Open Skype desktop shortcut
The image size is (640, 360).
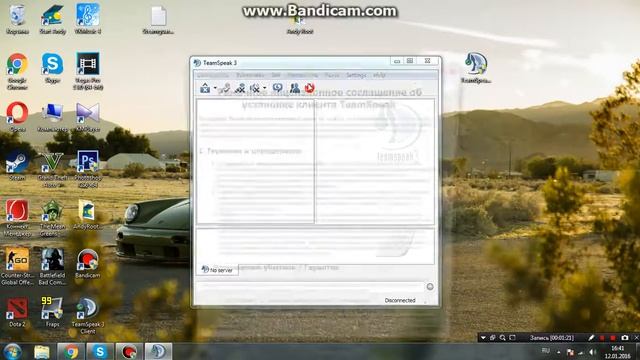point(53,68)
